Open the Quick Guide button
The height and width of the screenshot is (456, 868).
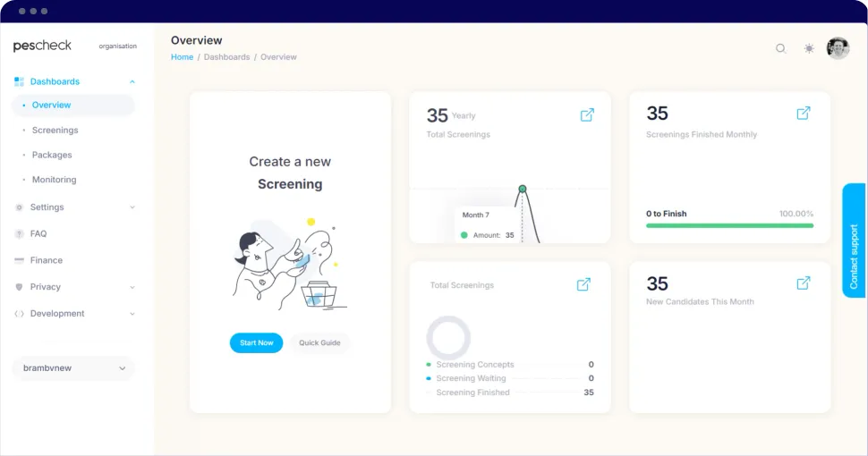pyautogui.click(x=319, y=343)
